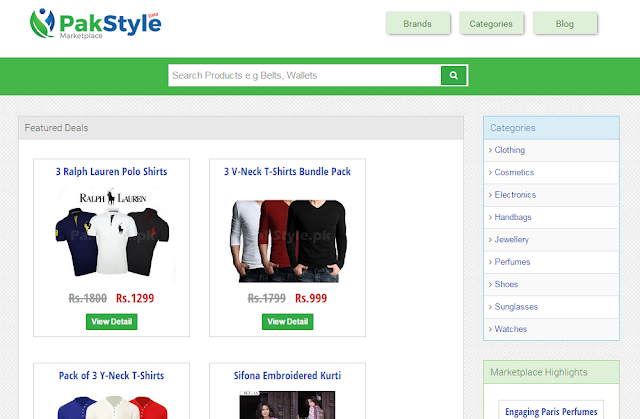Open the 3 V-Neck T-Shirts Bundle Pack title link
Image resolution: width=640 pixels, height=419 pixels.
coord(287,171)
